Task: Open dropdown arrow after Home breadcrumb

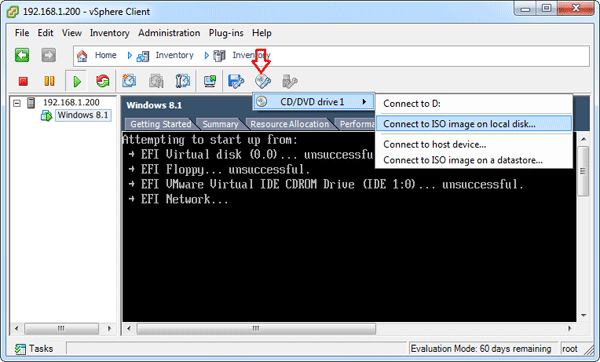Action: tap(129, 56)
